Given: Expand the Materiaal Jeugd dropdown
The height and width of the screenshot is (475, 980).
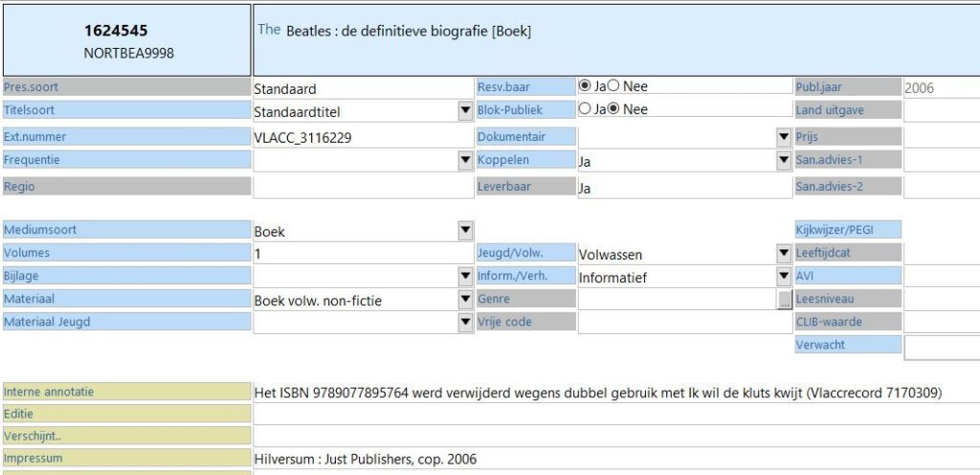Looking at the screenshot, I should (465, 323).
